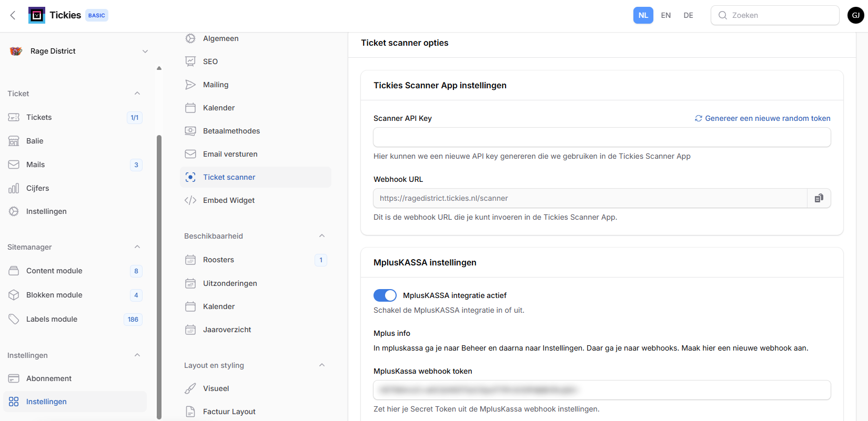Collapse the Instellingen sidebar section header
This screenshot has width=868, height=421.
click(137, 355)
